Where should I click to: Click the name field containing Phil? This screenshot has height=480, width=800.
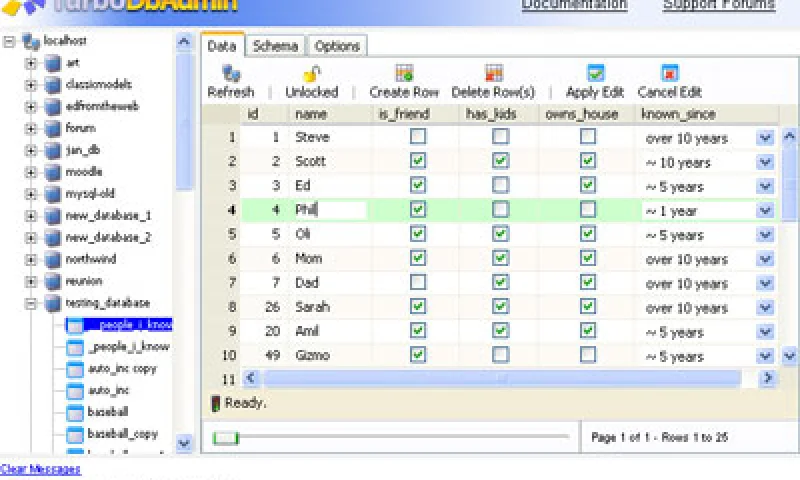tap(328, 210)
